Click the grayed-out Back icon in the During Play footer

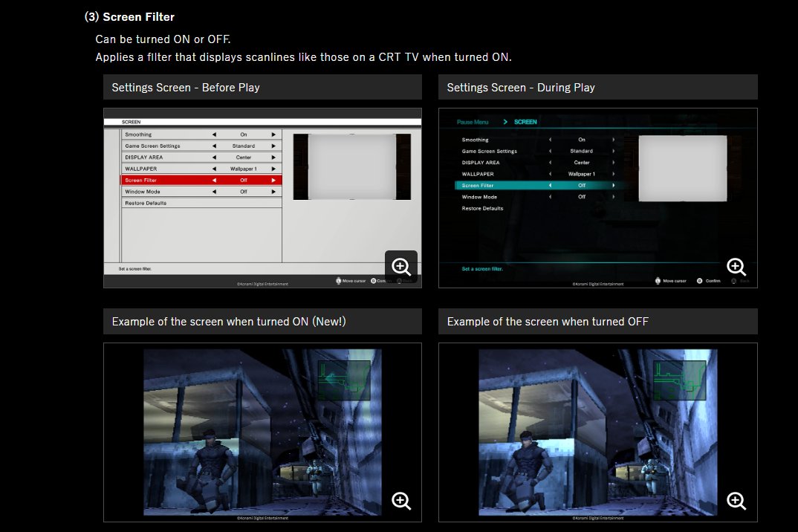pyautogui.click(x=734, y=281)
